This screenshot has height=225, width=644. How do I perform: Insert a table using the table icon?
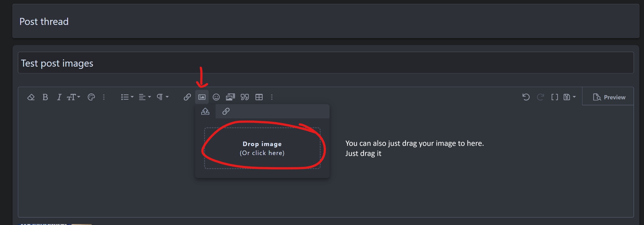pyautogui.click(x=259, y=97)
